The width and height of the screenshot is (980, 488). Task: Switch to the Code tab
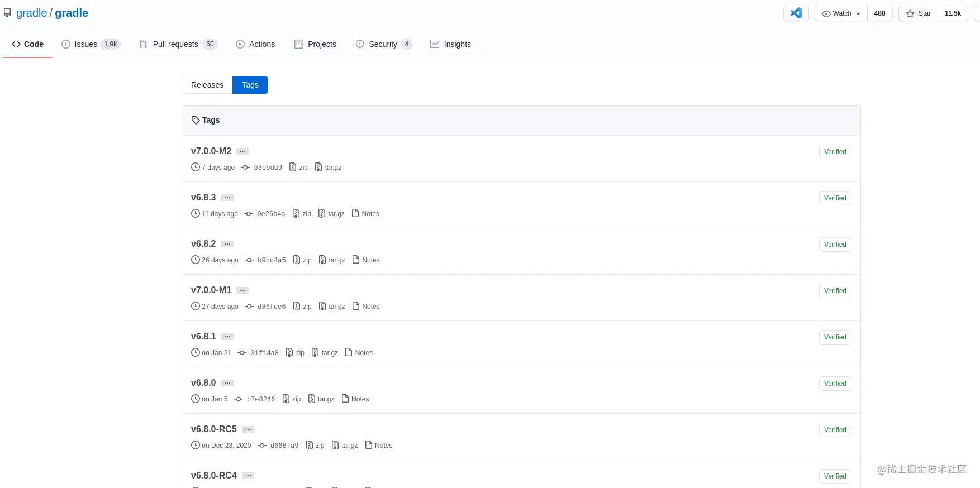coord(27,44)
